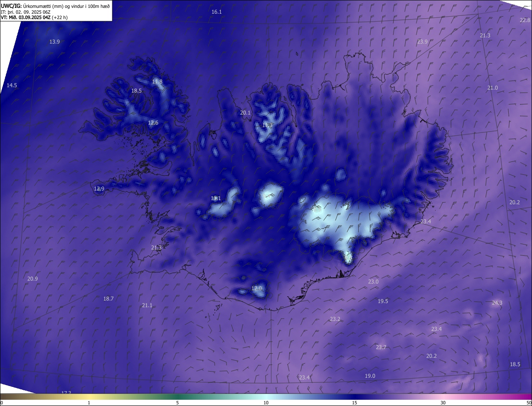This screenshot has height=406, width=532.
Task: Click the 23.9 value label
Action: [422, 42]
